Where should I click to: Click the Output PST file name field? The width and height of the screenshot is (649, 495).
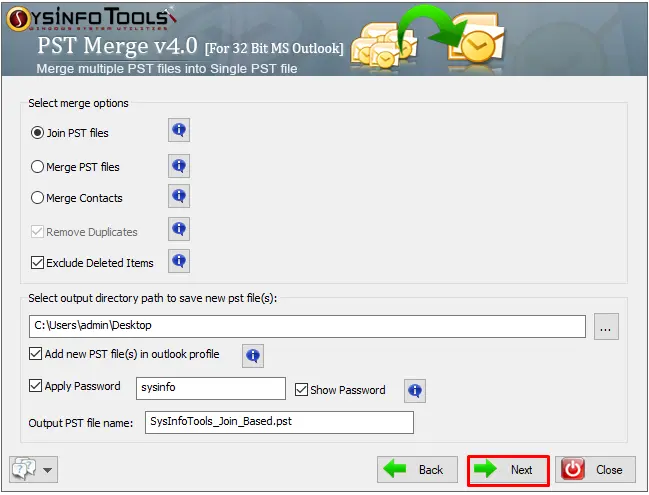pos(279,422)
